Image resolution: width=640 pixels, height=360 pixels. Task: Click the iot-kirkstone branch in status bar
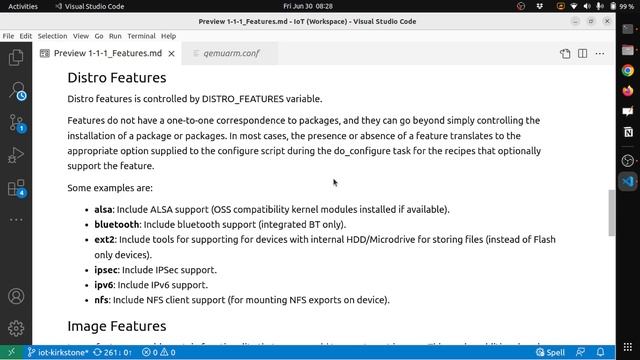coord(58,352)
